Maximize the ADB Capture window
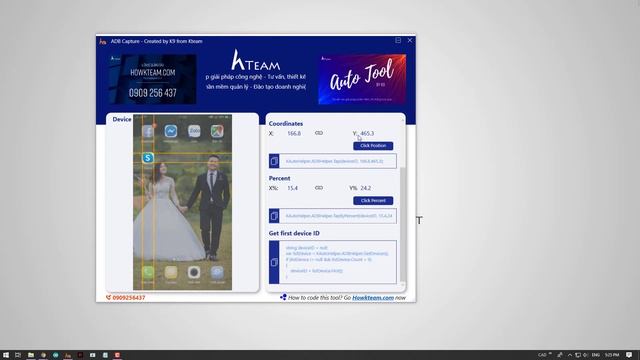 [398, 40]
